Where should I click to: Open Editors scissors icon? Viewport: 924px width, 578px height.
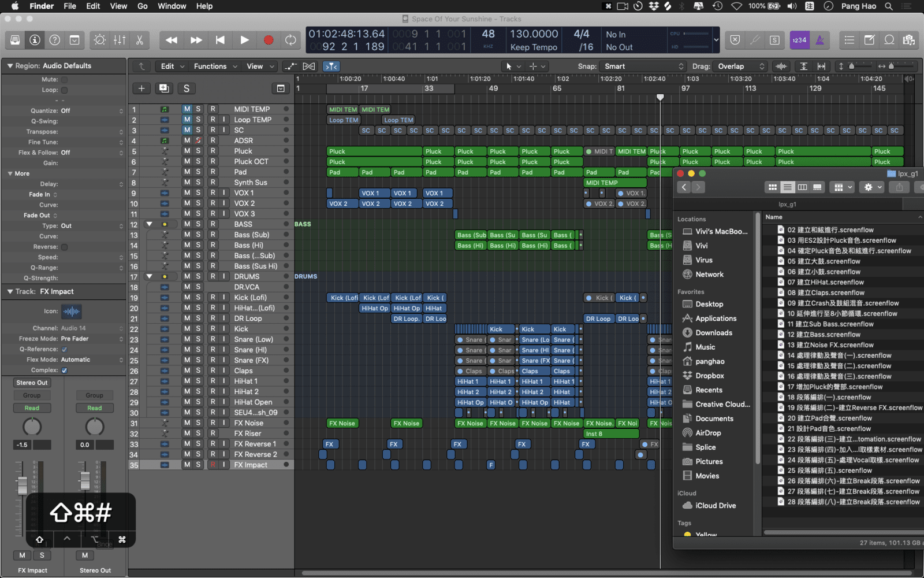[x=139, y=40]
